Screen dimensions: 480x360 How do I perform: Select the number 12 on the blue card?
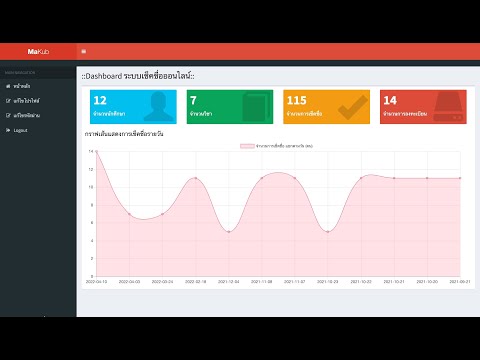[100, 100]
